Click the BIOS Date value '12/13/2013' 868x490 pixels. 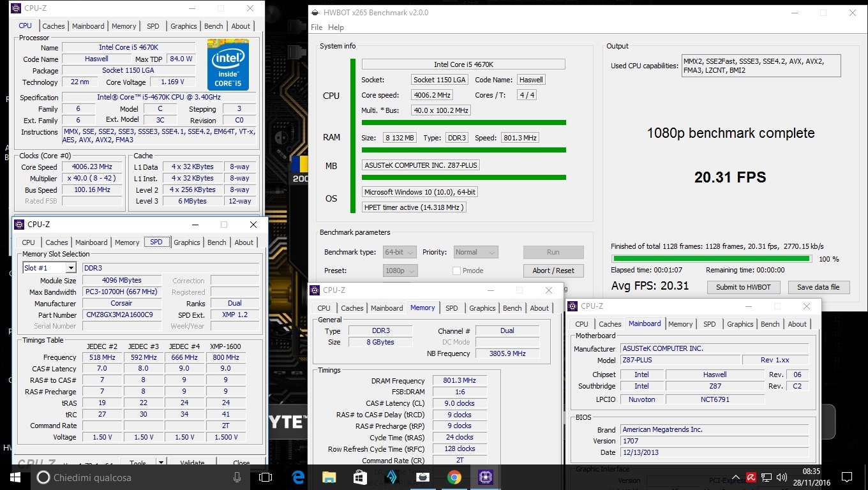tap(714, 452)
